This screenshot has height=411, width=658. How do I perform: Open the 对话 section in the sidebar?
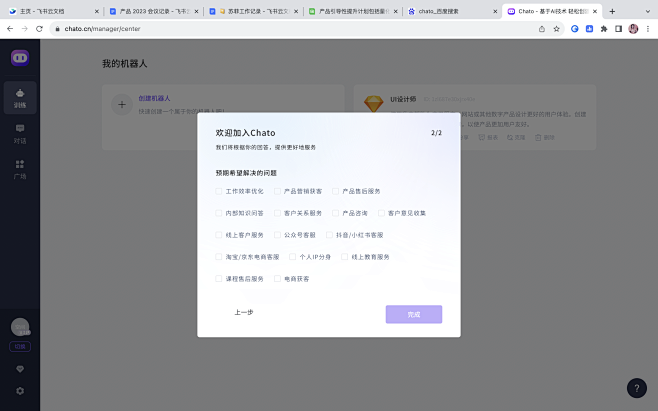[20, 134]
